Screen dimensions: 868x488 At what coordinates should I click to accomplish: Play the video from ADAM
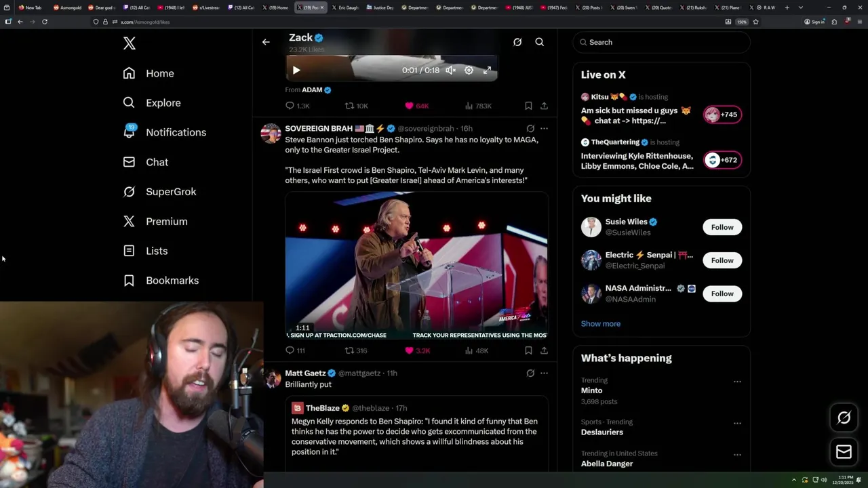tap(296, 70)
